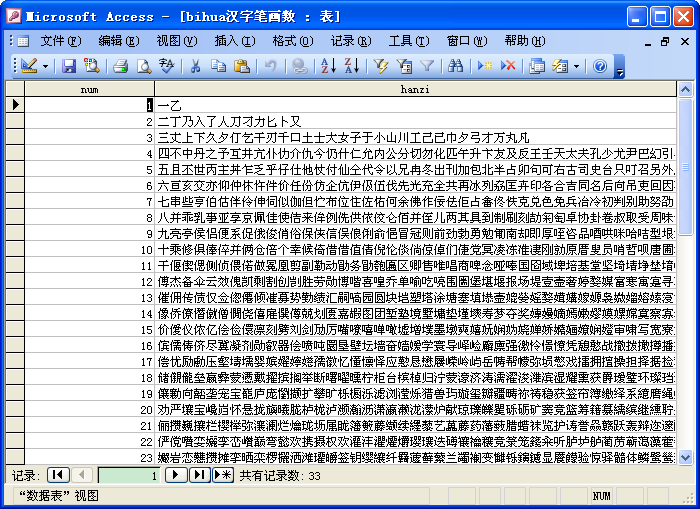Open Microsoft Access Help question icon

[x=600, y=66]
